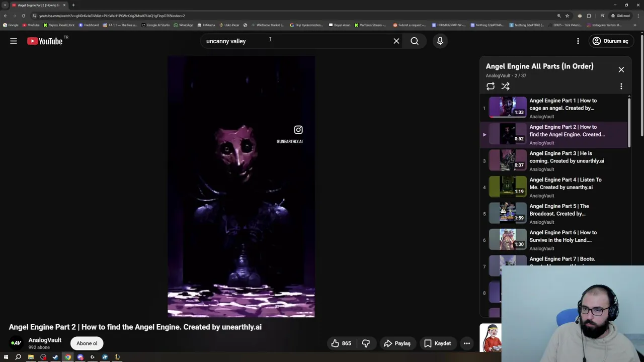Open the Google AI Studio bookmark
The image size is (644, 362).
[155, 25]
